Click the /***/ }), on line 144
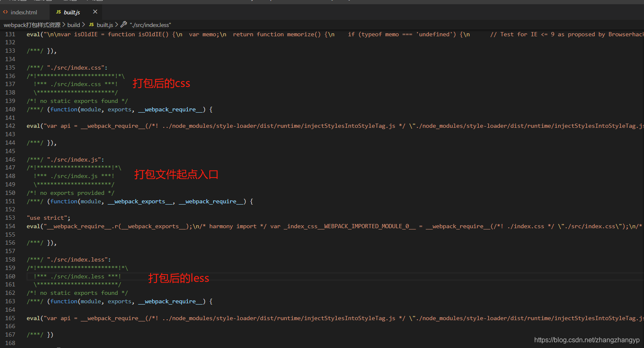 coord(42,143)
